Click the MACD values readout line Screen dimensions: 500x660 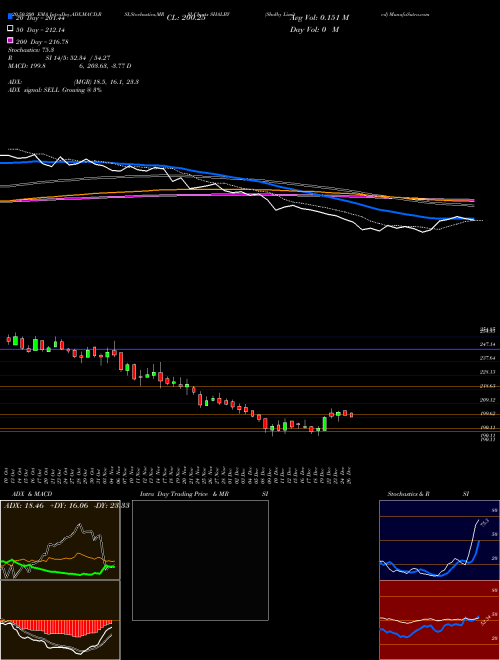(x=69, y=66)
